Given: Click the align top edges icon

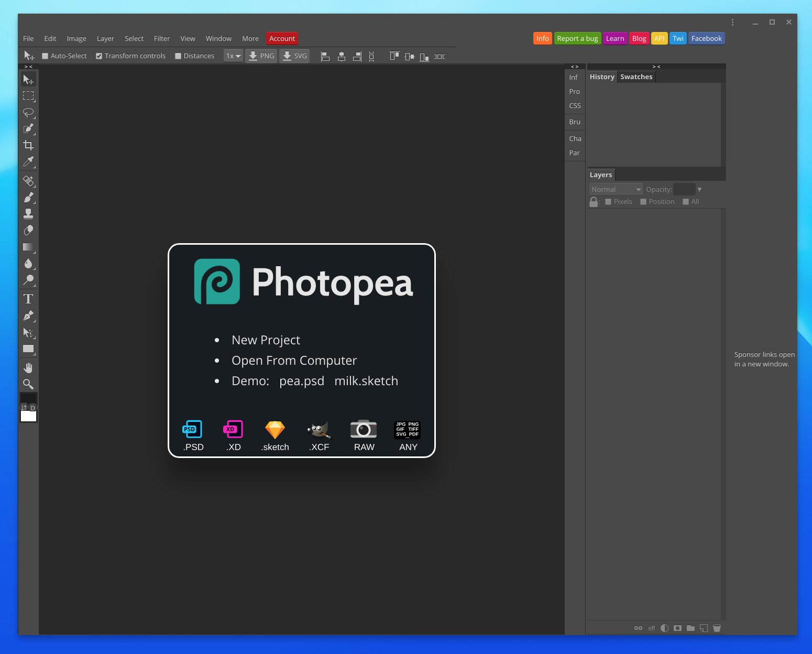Looking at the screenshot, I should 394,57.
